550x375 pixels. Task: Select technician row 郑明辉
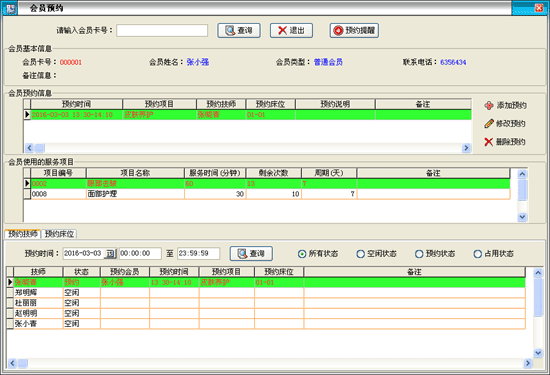tap(266, 293)
